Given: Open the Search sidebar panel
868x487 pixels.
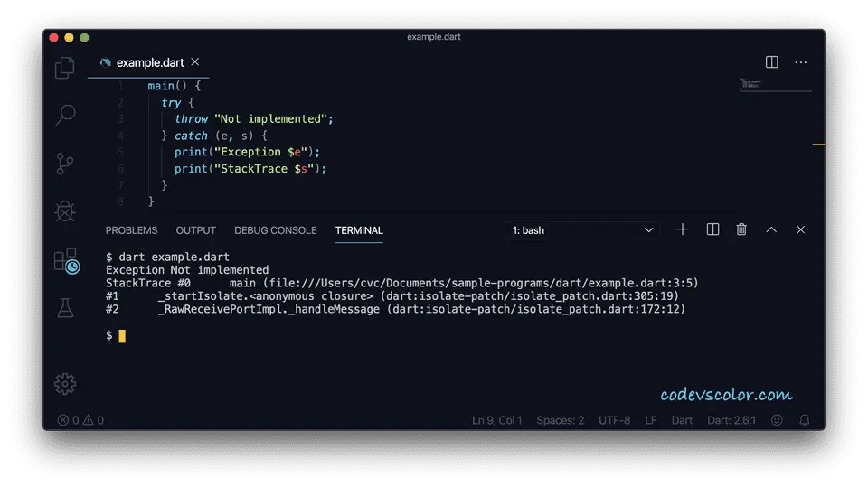Looking at the screenshot, I should click(x=65, y=115).
